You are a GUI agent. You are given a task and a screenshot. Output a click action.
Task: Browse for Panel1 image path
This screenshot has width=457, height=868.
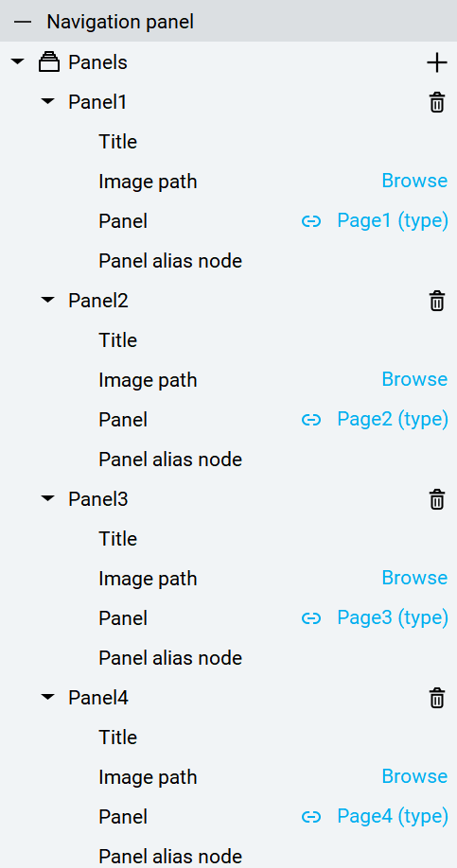[x=414, y=181]
